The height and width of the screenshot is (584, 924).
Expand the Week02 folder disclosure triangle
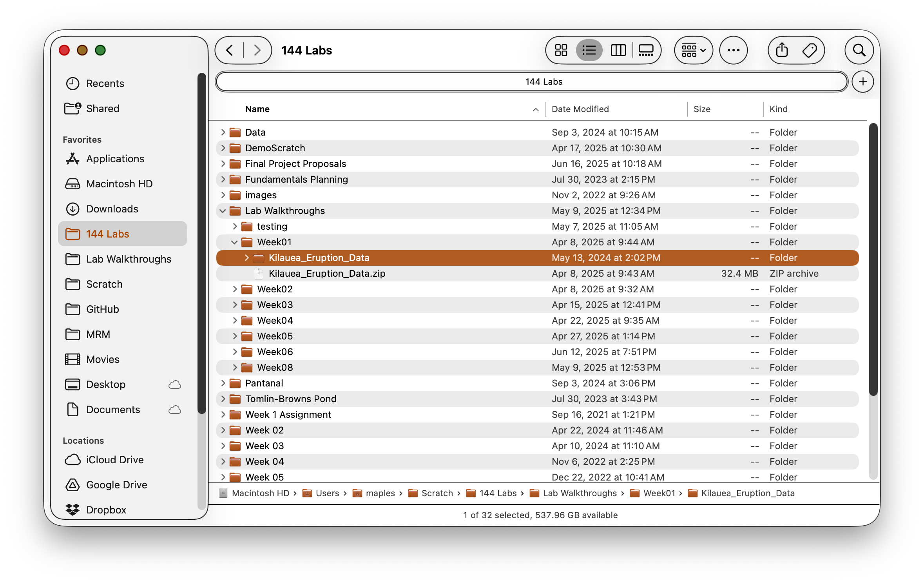pyautogui.click(x=235, y=289)
